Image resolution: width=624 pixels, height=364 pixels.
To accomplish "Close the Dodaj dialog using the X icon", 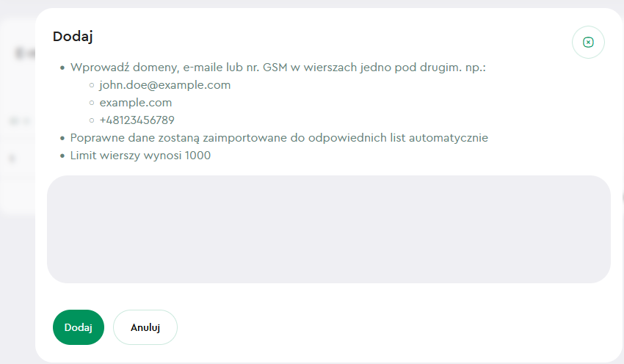I will coord(588,43).
